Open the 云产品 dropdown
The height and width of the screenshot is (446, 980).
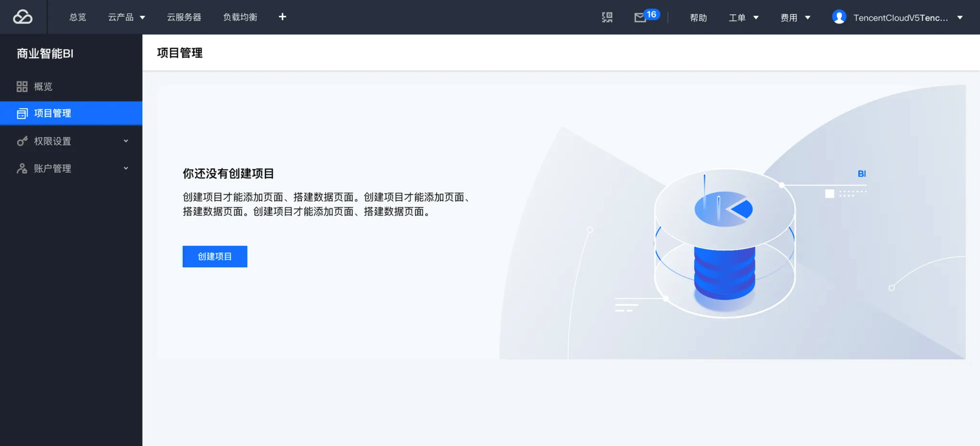click(126, 17)
